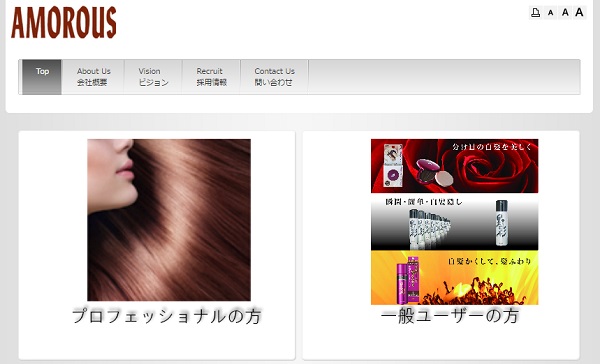Open the black spray cans banner
600x364 pixels.
(455, 222)
